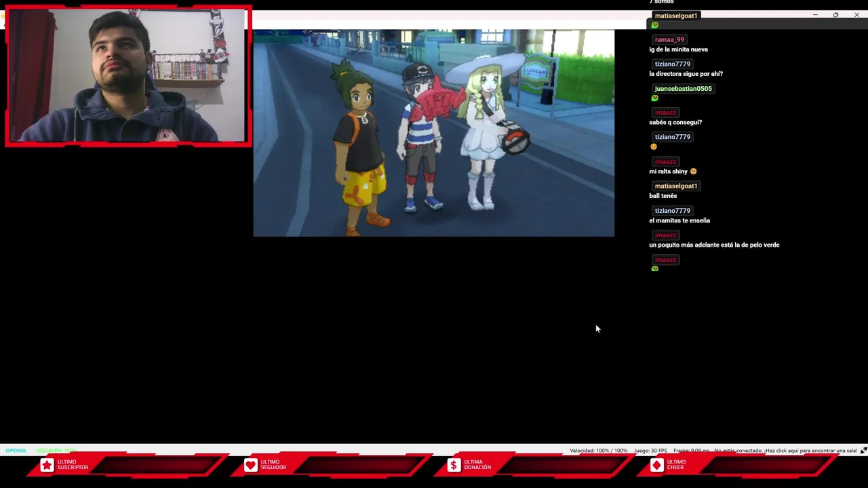Click the 'Frame: 9.09 ms' status entry
This screenshot has width=868, height=488.
tap(691, 451)
